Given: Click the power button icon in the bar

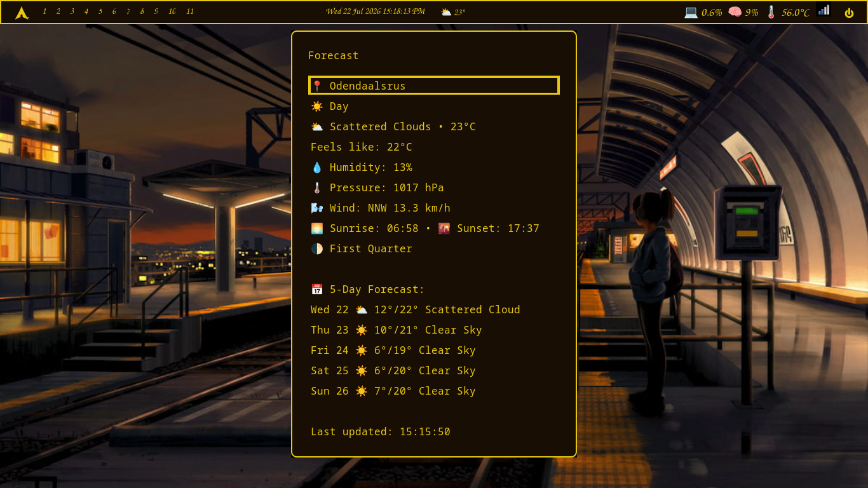Looking at the screenshot, I should (849, 13).
